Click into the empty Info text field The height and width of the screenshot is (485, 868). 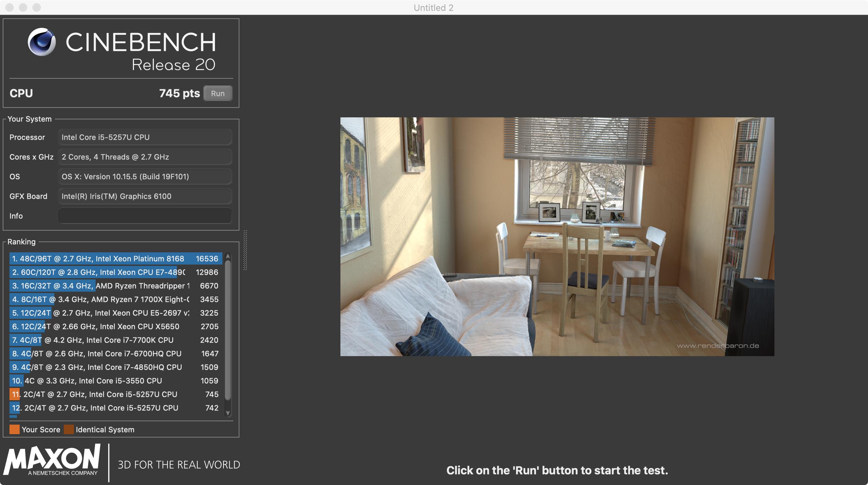pyautogui.click(x=145, y=216)
